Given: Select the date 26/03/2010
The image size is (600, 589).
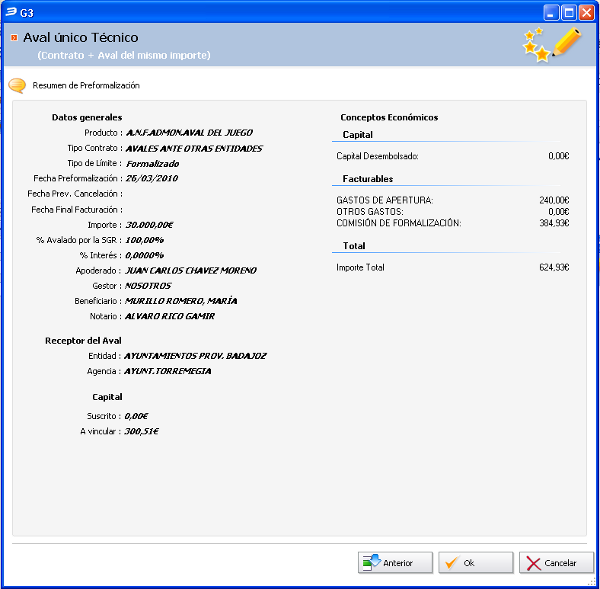Looking at the screenshot, I should [152, 178].
